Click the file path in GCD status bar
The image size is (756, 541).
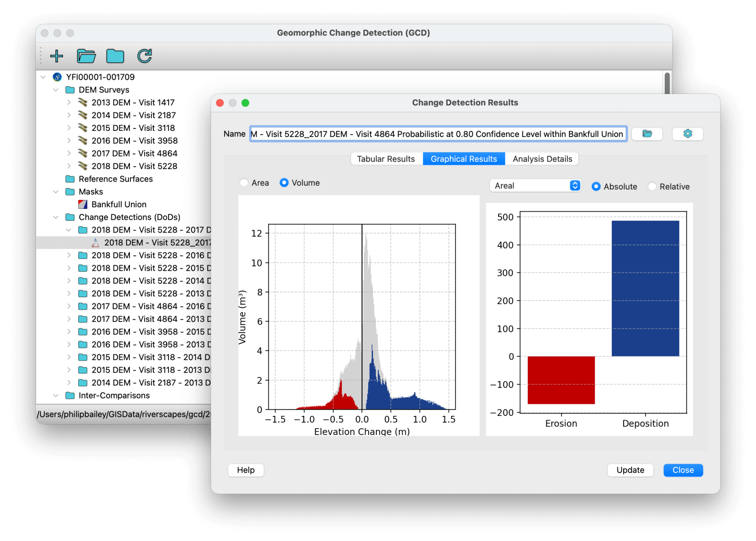tap(124, 414)
